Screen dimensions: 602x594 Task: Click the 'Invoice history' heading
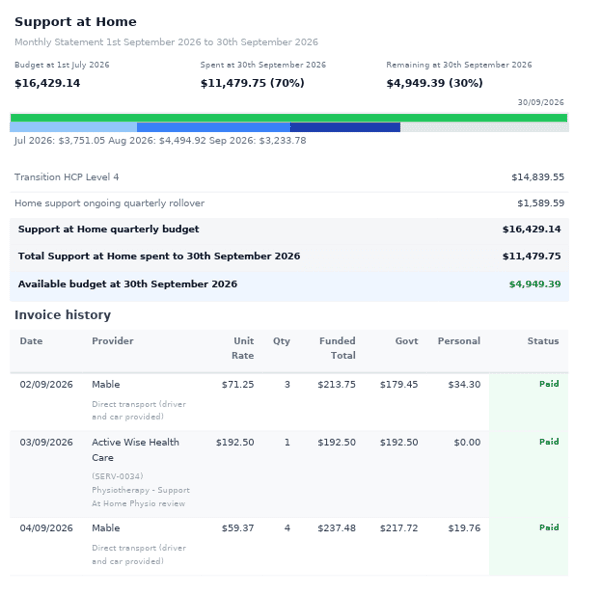63,315
